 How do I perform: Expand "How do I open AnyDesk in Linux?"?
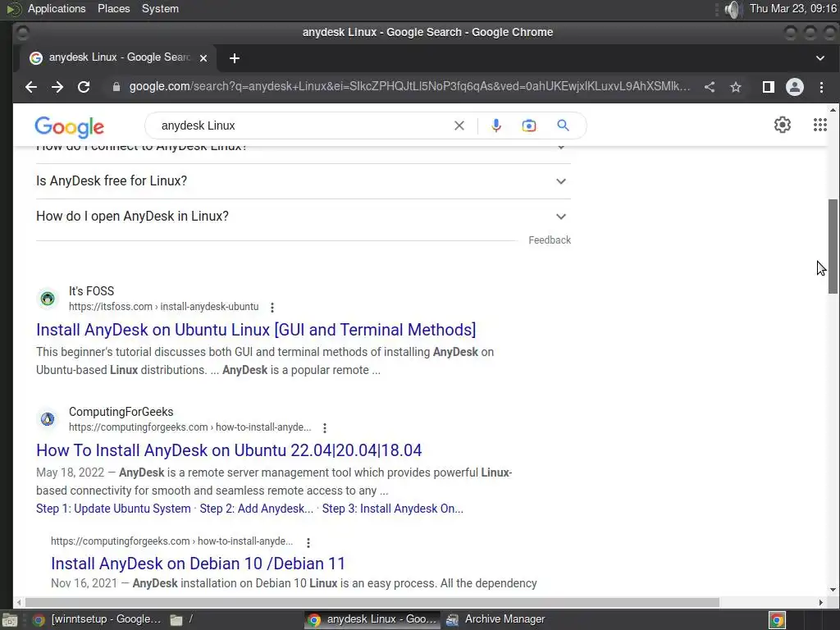point(304,217)
